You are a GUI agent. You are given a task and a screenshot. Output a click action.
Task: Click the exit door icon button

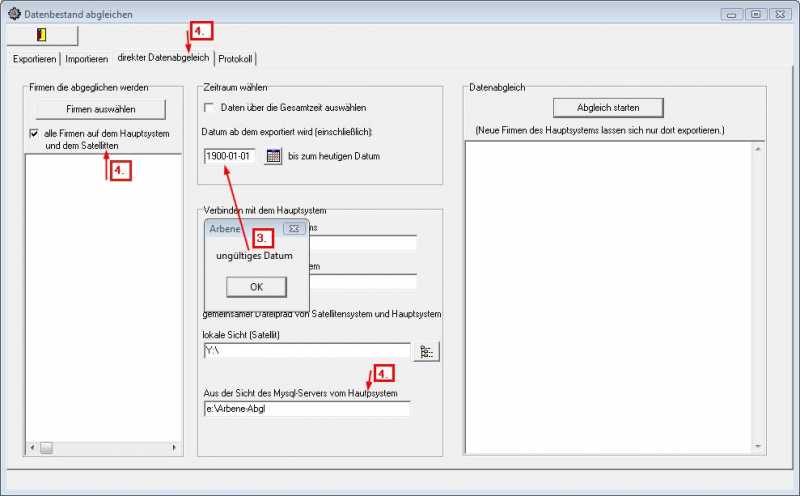pos(41,35)
